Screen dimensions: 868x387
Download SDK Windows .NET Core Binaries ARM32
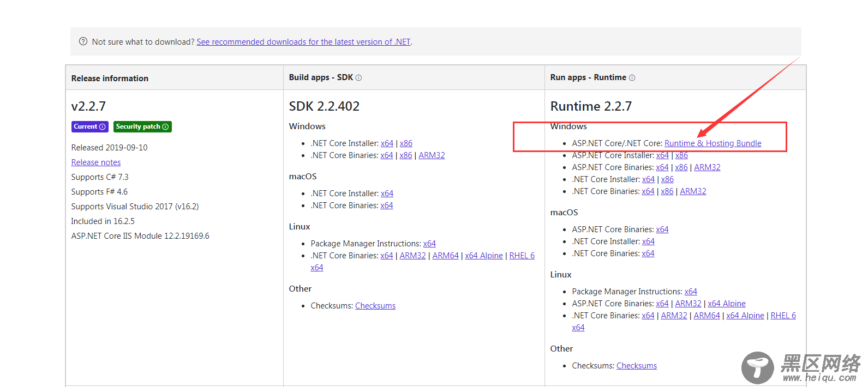point(432,155)
